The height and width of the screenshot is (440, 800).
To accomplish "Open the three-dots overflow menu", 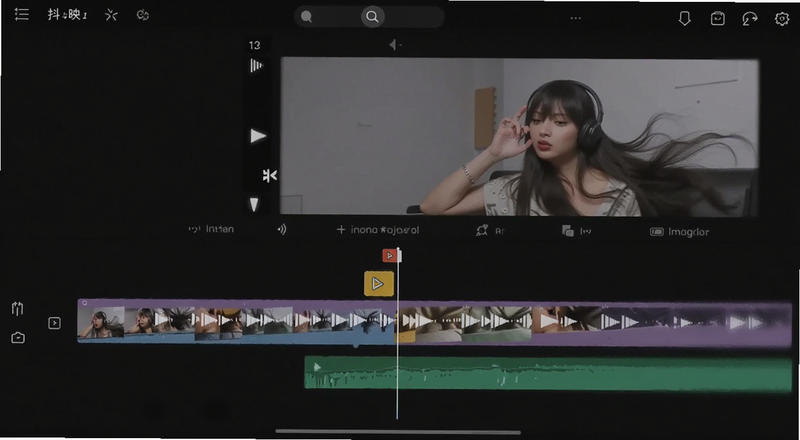I will pos(576,18).
